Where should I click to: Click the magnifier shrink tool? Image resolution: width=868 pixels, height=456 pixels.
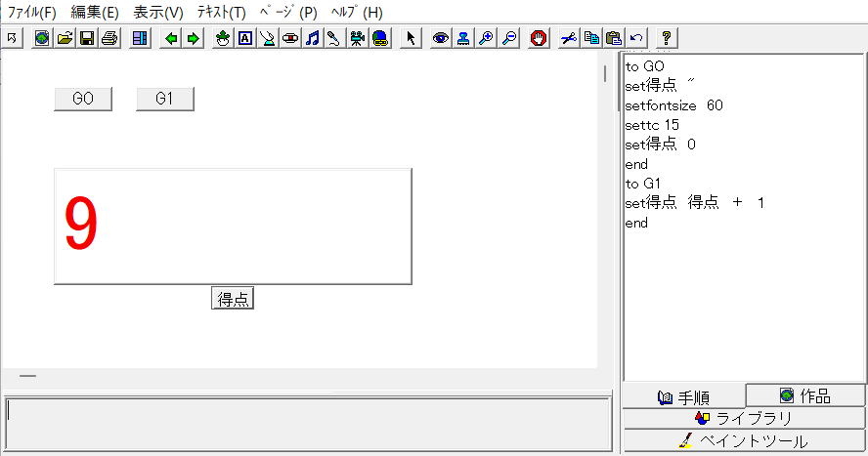(x=508, y=38)
